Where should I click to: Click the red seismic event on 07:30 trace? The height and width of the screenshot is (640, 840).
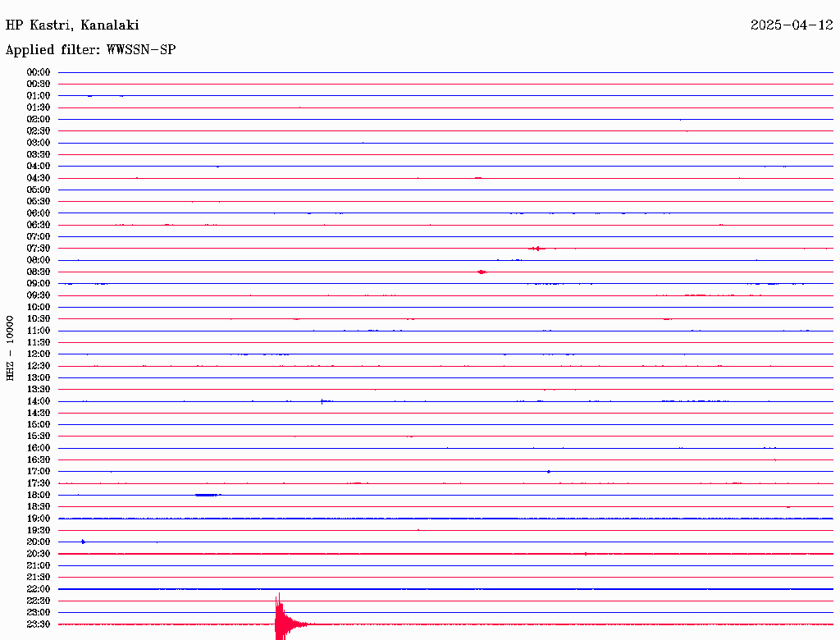point(537,249)
